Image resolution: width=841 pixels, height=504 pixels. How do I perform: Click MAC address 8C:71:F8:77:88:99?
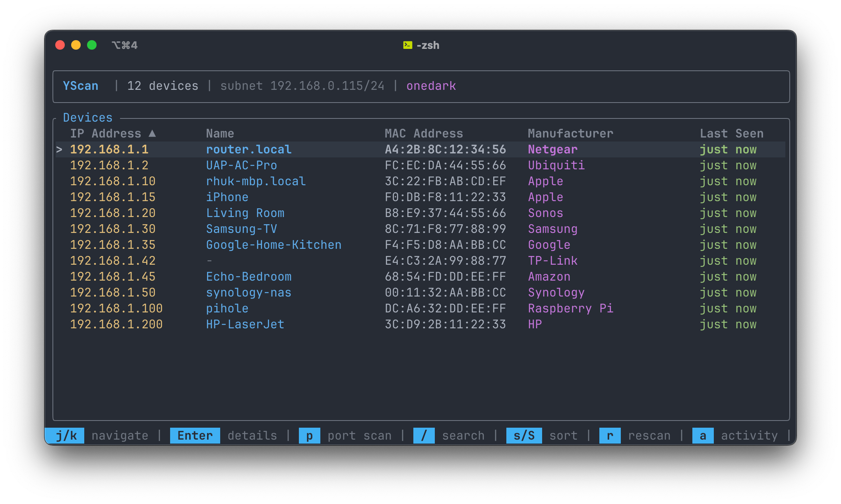tap(446, 229)
